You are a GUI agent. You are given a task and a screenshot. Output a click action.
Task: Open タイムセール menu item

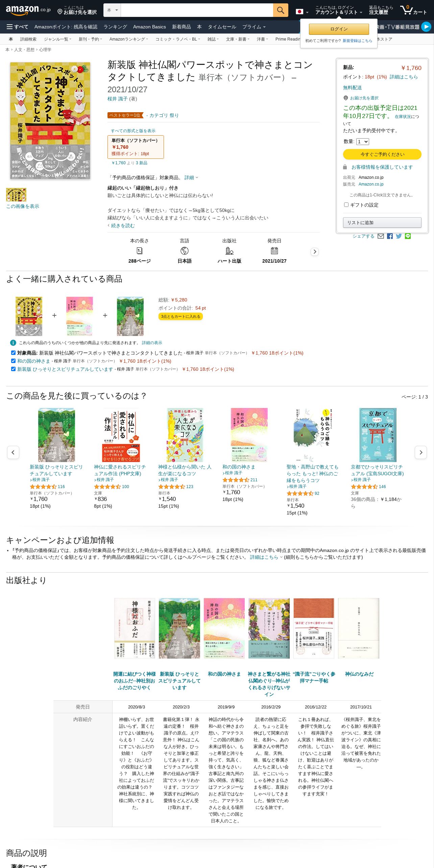[222, 27]
